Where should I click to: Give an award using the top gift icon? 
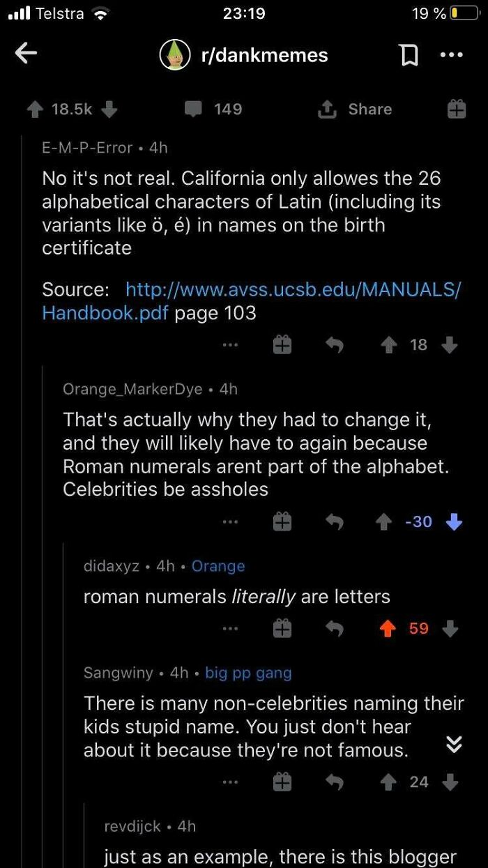pos(456,109)
